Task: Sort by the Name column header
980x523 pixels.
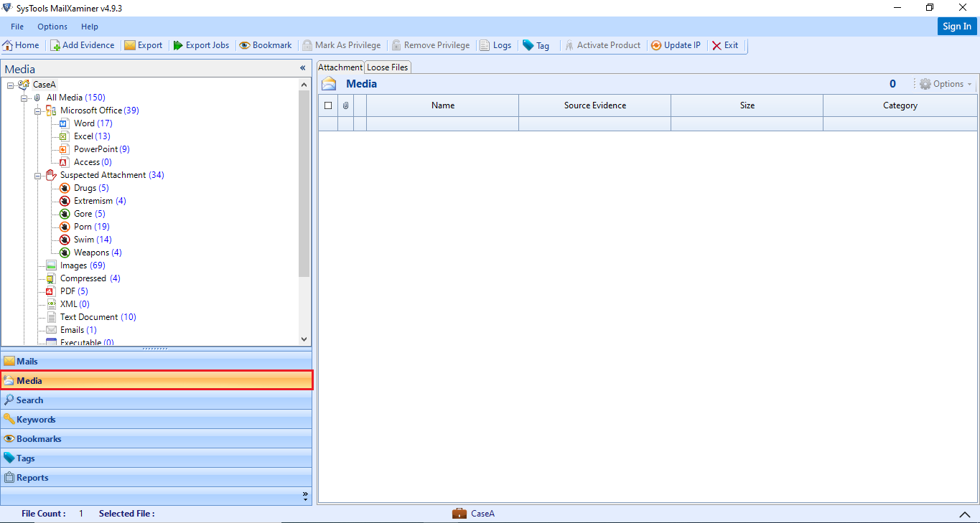Action: 443,105
